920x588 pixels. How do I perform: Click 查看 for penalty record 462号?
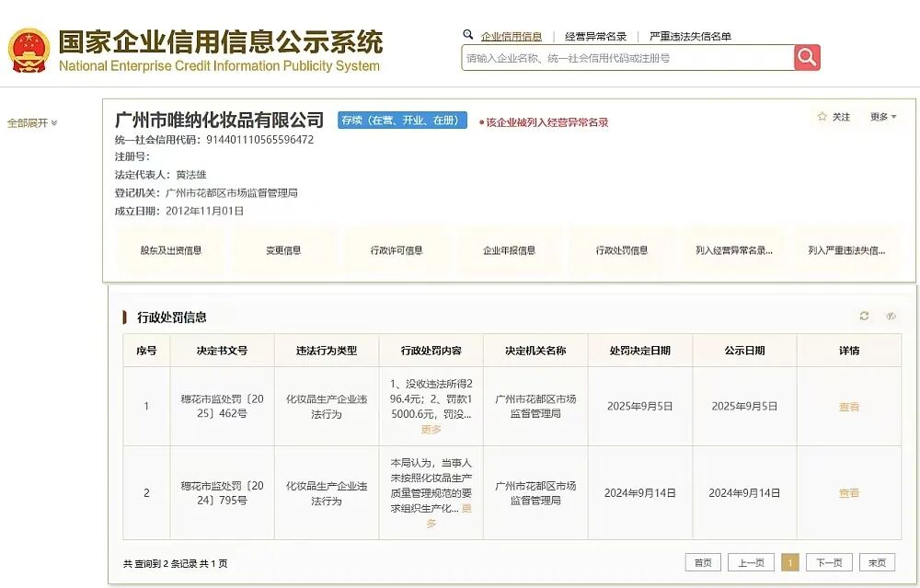point(849,407)
